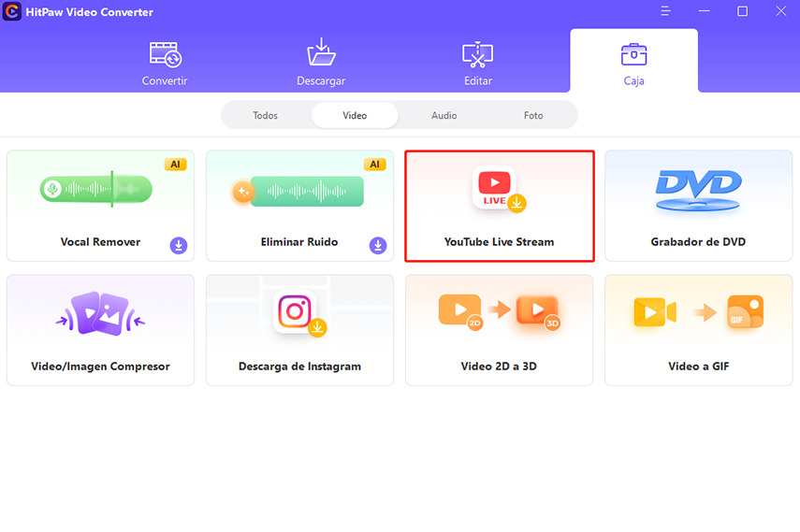Click the AI badge on Eliminar Ruido
Viewport: 800px width, 532px height.
click(x=374, y=165)
